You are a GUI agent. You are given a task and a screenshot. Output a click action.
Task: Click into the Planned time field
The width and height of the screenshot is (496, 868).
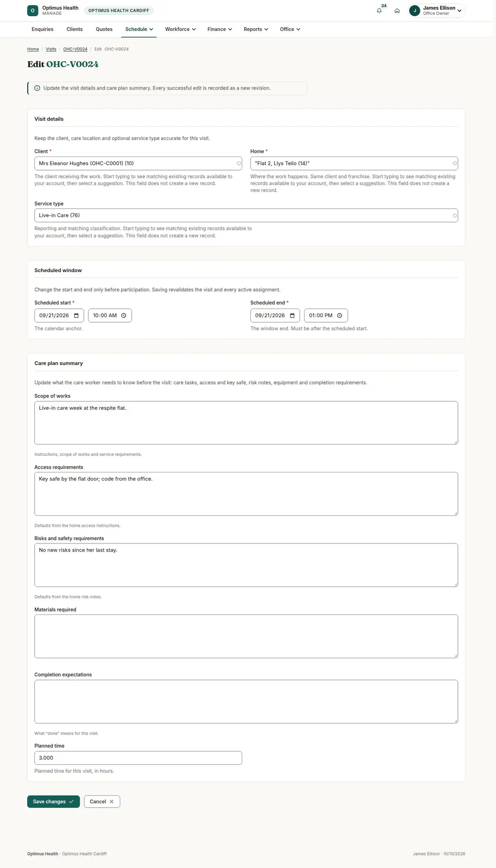[138, 758]
